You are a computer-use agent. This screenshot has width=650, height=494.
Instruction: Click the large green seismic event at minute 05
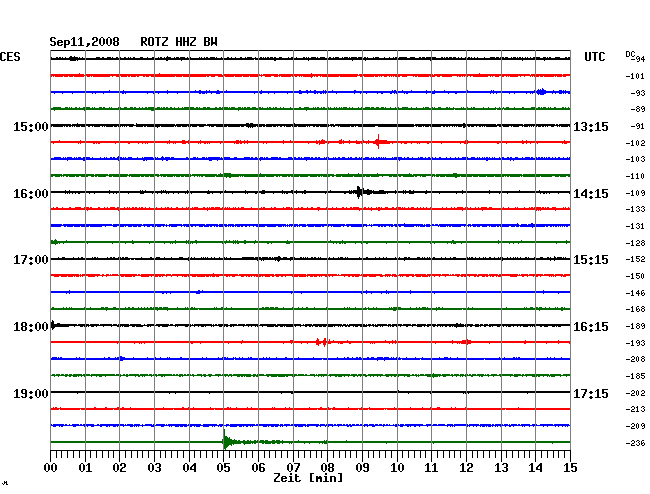tap(230, 441)
